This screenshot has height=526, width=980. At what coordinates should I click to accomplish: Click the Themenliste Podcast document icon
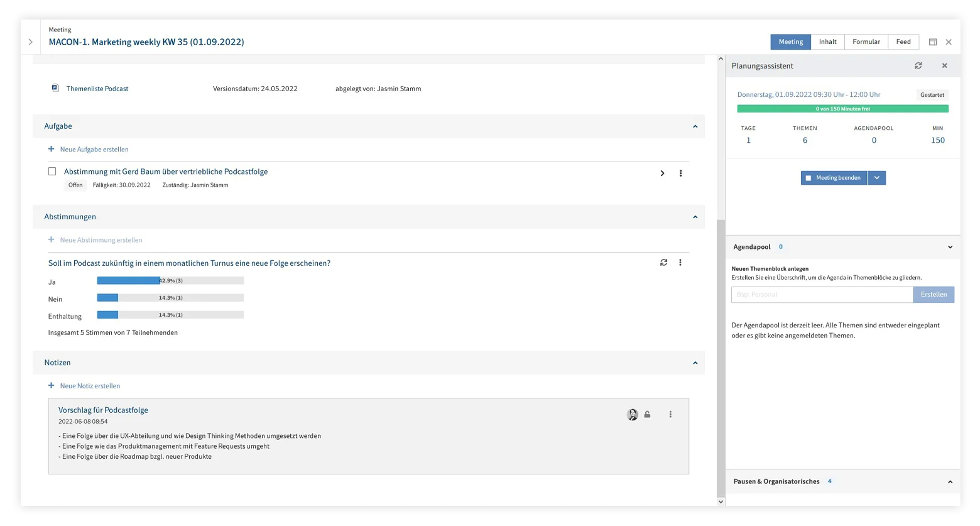coord(55,89)
